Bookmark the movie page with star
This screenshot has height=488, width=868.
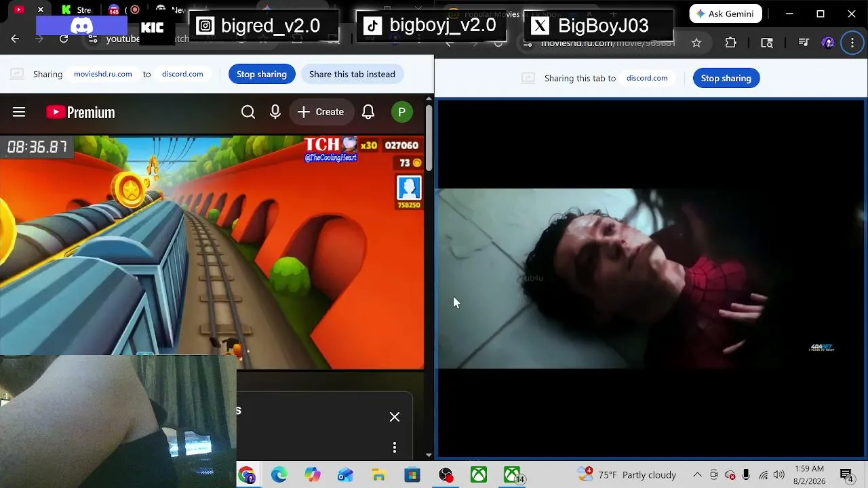pos(696,43)
